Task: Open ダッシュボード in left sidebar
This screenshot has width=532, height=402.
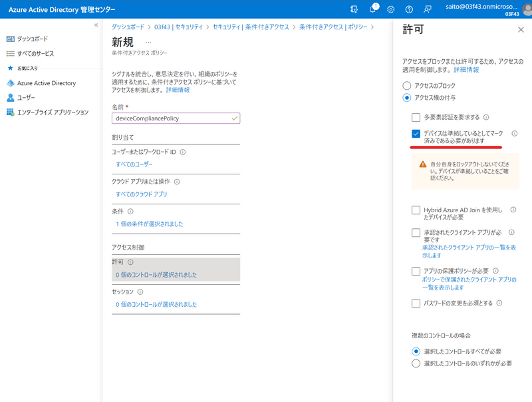Action: click(32, 39)
